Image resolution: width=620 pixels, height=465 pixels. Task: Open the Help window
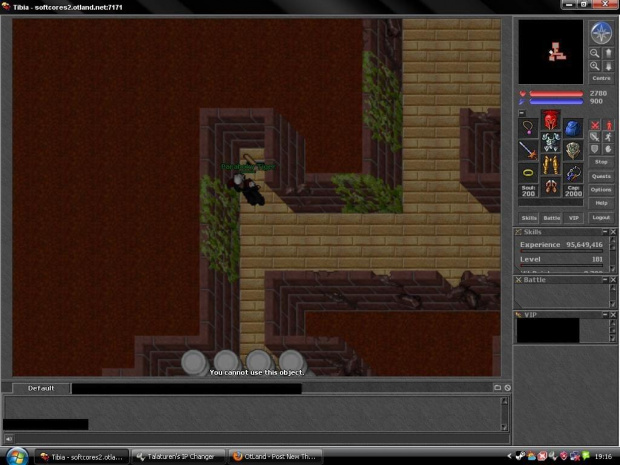click(601, 203)
